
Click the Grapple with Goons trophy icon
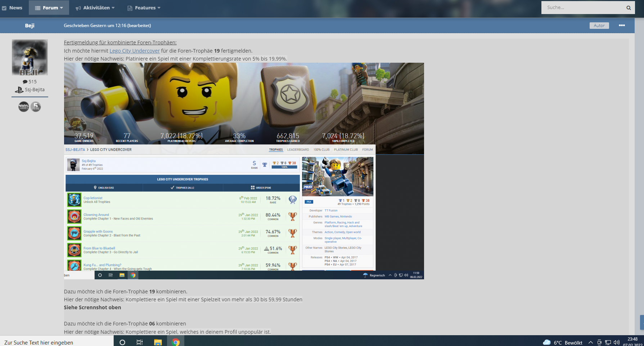coord(75,233)
